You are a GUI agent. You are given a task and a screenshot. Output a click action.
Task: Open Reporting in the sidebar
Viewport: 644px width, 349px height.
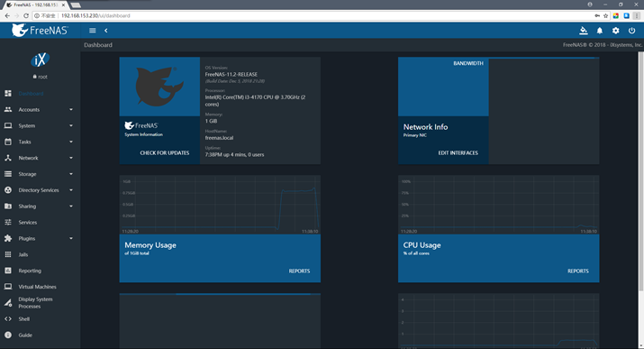point(30,271)
